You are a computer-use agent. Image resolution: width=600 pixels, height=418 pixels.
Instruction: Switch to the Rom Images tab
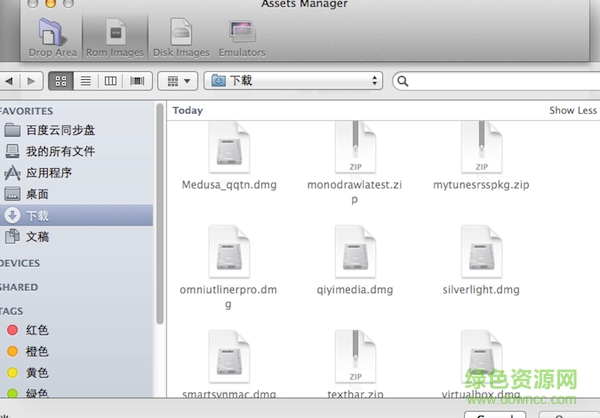coord(115,38)
